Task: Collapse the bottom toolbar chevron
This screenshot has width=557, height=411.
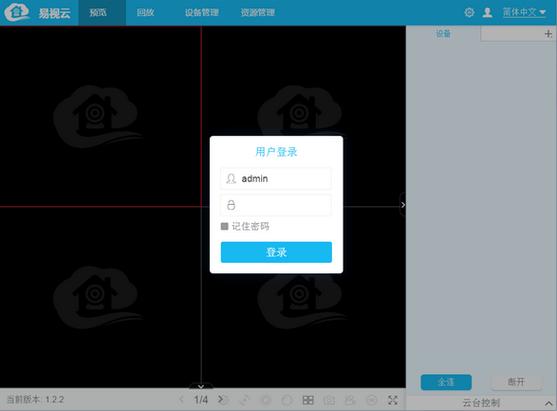Action: tap(201, 386)
